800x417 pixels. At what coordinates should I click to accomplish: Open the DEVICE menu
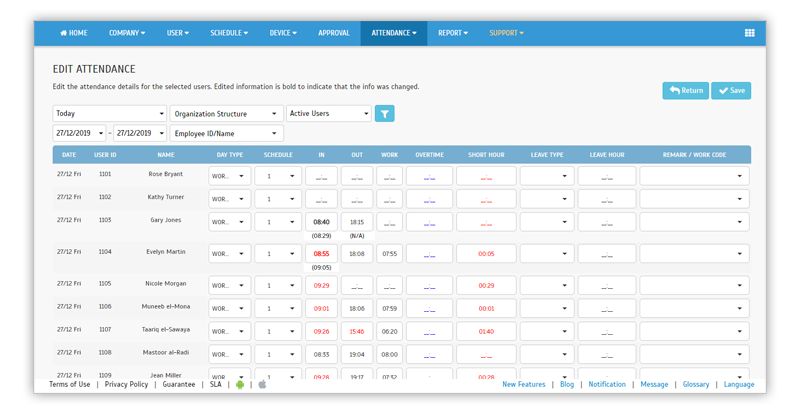coord(283,33)
